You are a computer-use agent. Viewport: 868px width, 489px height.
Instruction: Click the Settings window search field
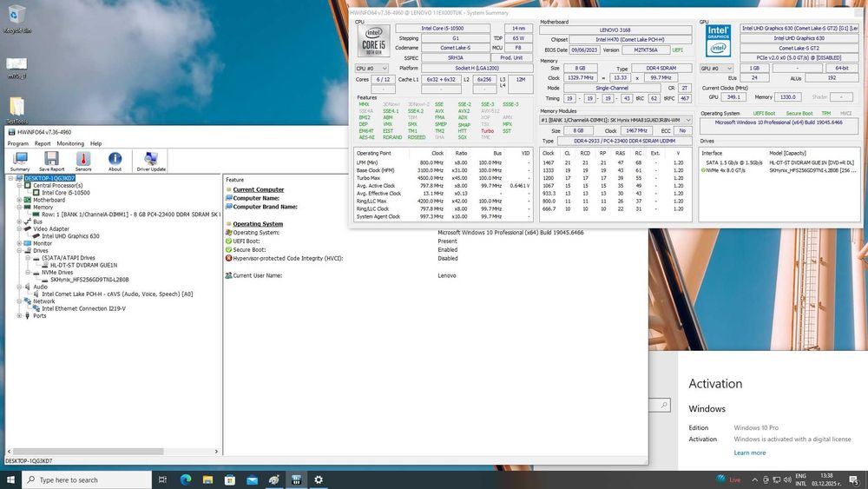tap(661, 405)
